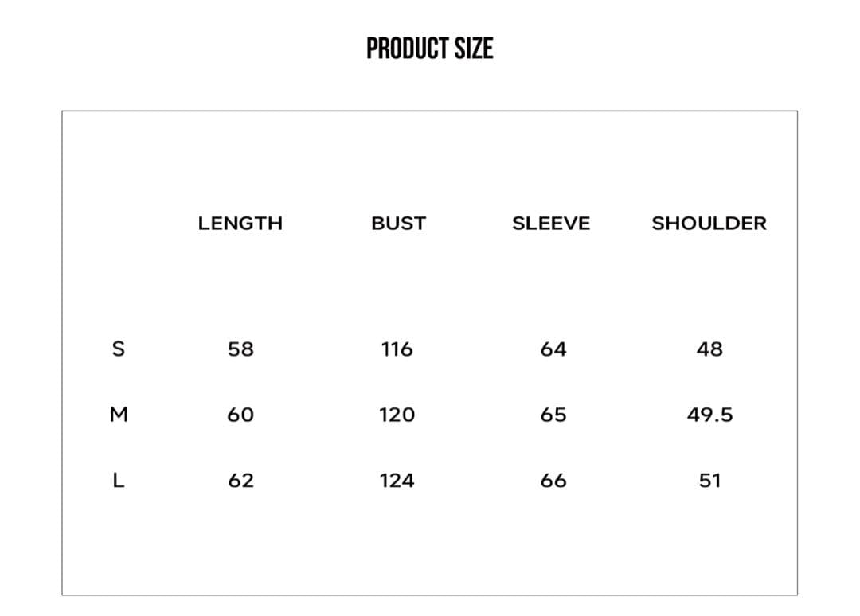Select the BUST column header
Viewport: 860px width, 616px height.
pos(398,224)
